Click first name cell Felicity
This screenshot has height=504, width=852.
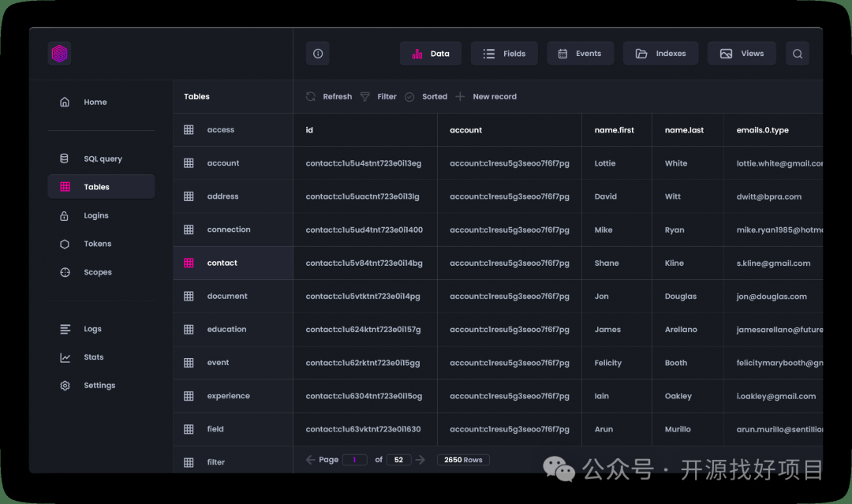pyautogui.click(x=608, y=363)
